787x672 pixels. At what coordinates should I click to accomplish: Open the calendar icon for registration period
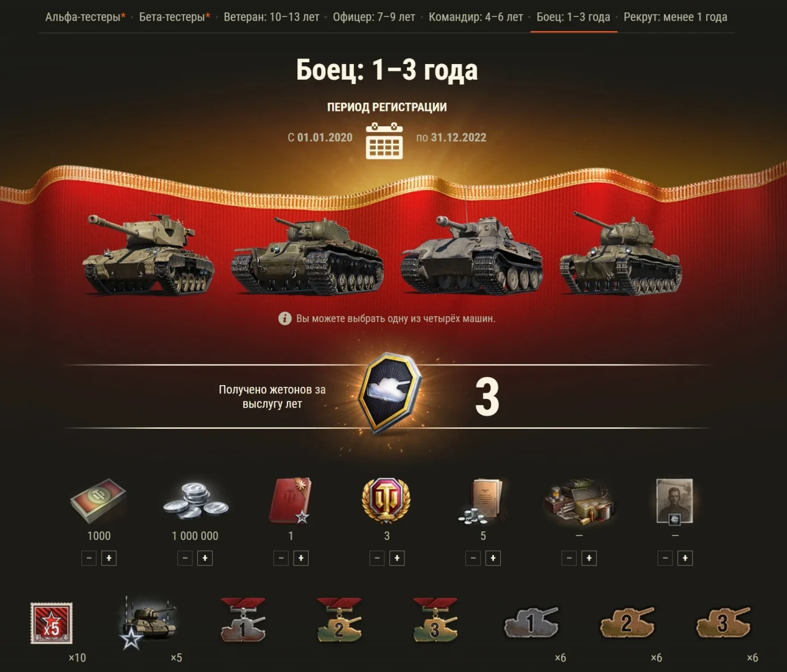click(x=384, y=141)
